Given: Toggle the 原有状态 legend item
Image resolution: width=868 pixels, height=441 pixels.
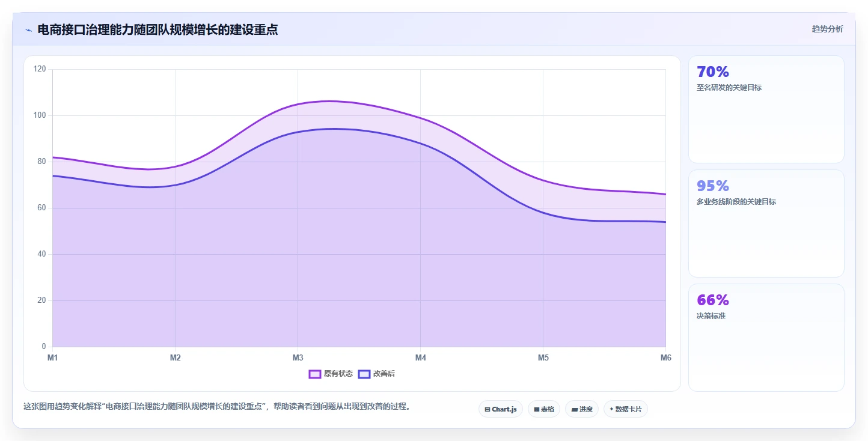Looking at the screenshot, I should pyautogui.click(x=331, y=374).
